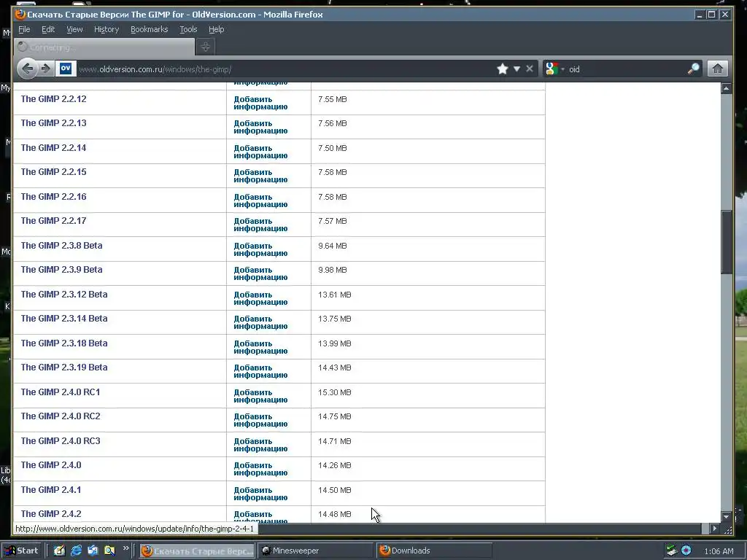The width and height of the screenshot is (747, 560).
Task: Open the Home page button
Action: (718, 69)
